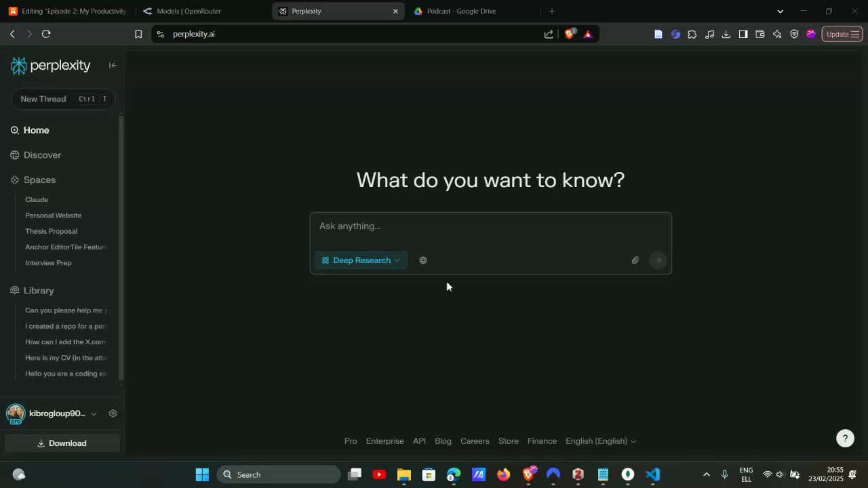Show hidden system tray icons
The height and width of the screenshot is (488, 868).
[x=706, y=474]
